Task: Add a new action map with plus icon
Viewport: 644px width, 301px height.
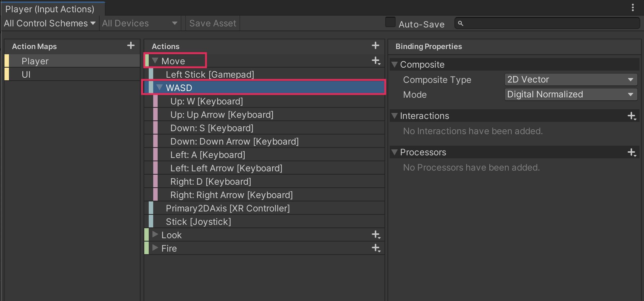Action: tap(131, 46)
